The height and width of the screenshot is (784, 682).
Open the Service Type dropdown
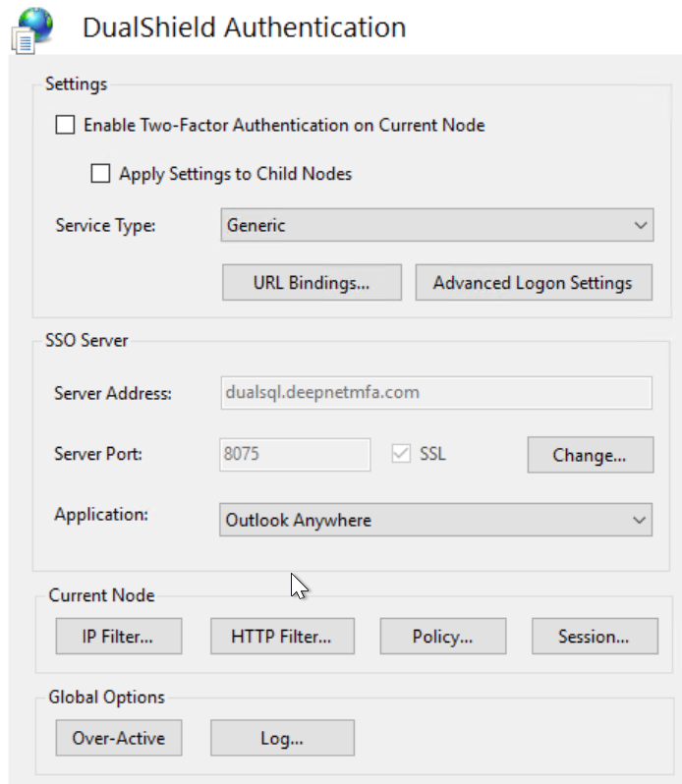pyautogui.click(x=436, y=225)
